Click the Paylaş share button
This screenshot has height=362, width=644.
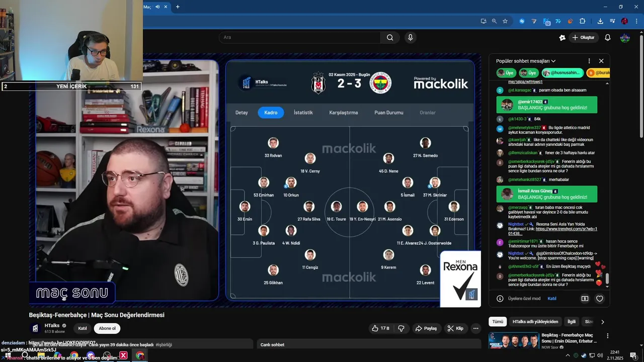(x=426, y=328)
